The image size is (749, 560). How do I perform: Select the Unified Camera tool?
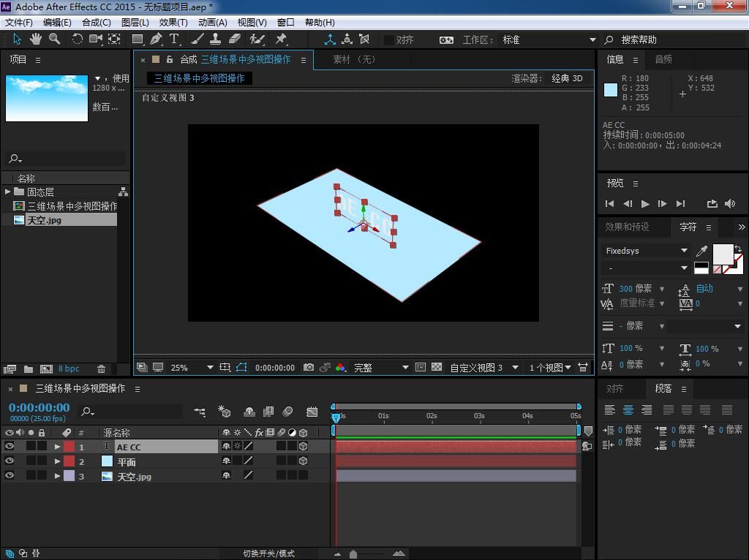pyautogui.click(x=96, y=39)
